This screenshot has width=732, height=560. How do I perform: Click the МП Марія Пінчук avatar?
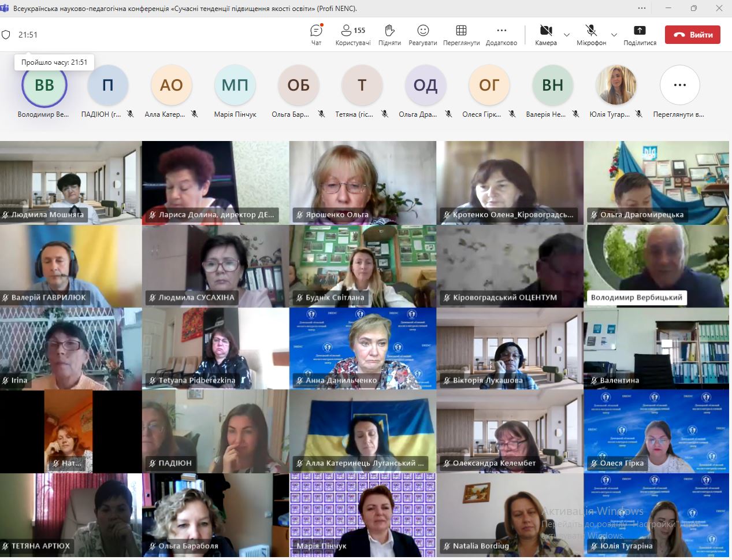coord(235,86)
